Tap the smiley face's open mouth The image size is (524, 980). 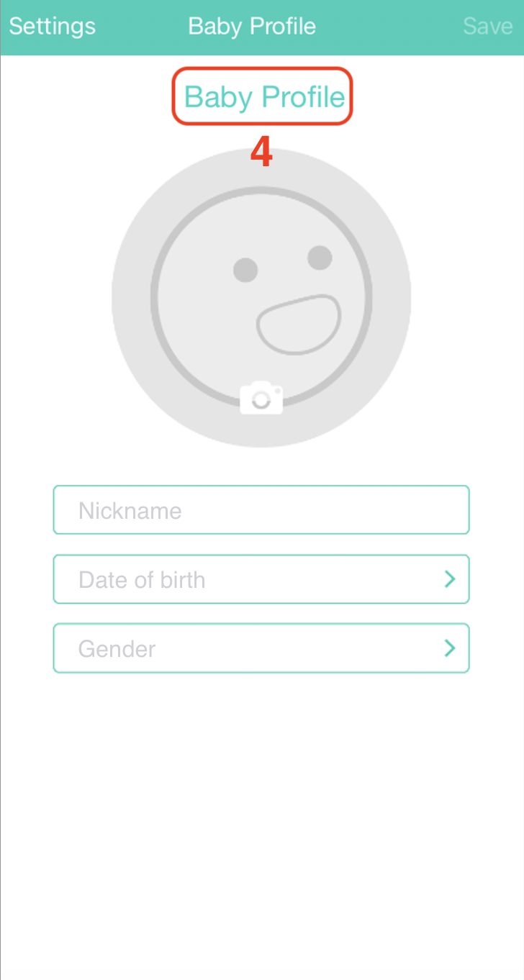pos(298,325)
